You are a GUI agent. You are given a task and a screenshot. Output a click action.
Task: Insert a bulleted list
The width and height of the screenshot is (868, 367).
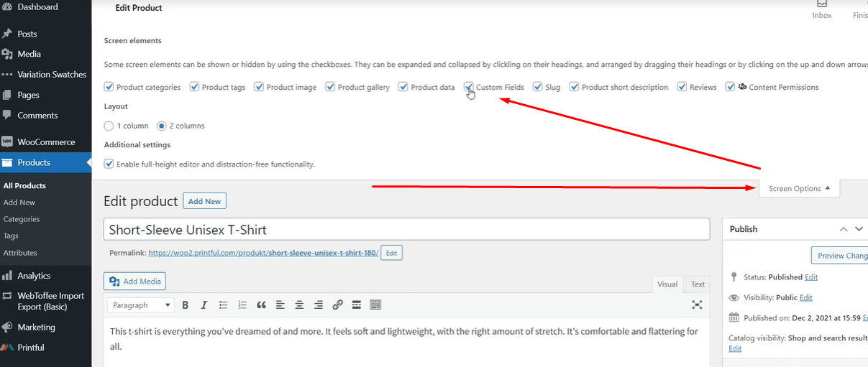[x=223, y=305]
